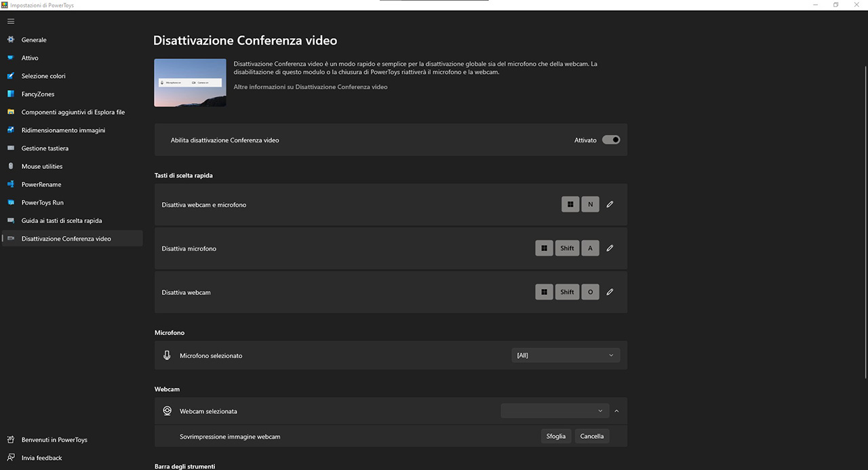Click the pencil icon beside the Shift O shortcut
Screen dimensions: 868x470
[x=610, y=292]
